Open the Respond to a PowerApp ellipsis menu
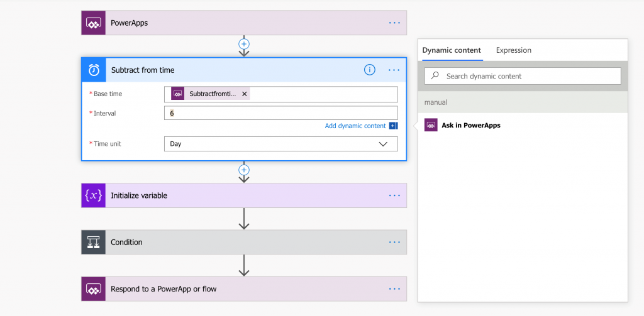 (394, 289)
